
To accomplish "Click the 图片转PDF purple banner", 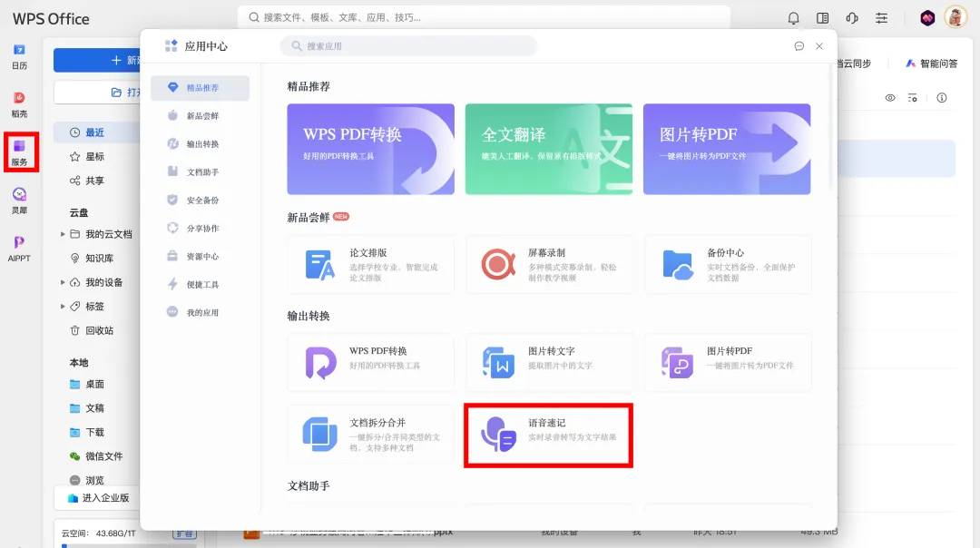I will click(x=727, y=149).
